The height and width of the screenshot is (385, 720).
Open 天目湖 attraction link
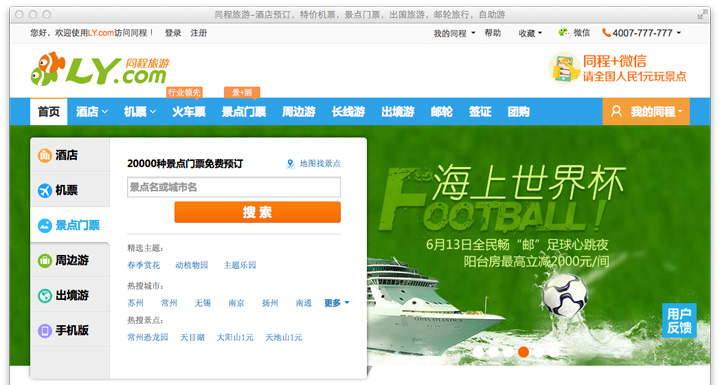[x=192, y=338]
